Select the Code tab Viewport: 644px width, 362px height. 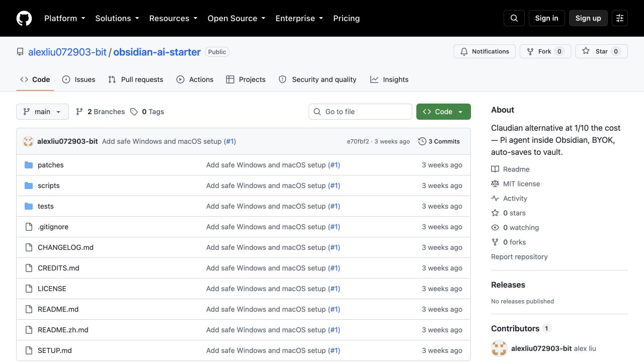[x=35, y=79]
